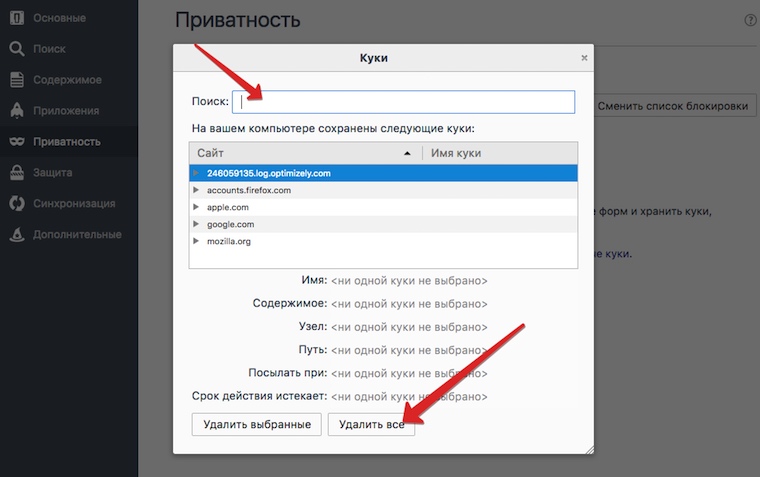Click the Приватность mask icon
This screenshot has width=760, height=477.
pos(17,142)
